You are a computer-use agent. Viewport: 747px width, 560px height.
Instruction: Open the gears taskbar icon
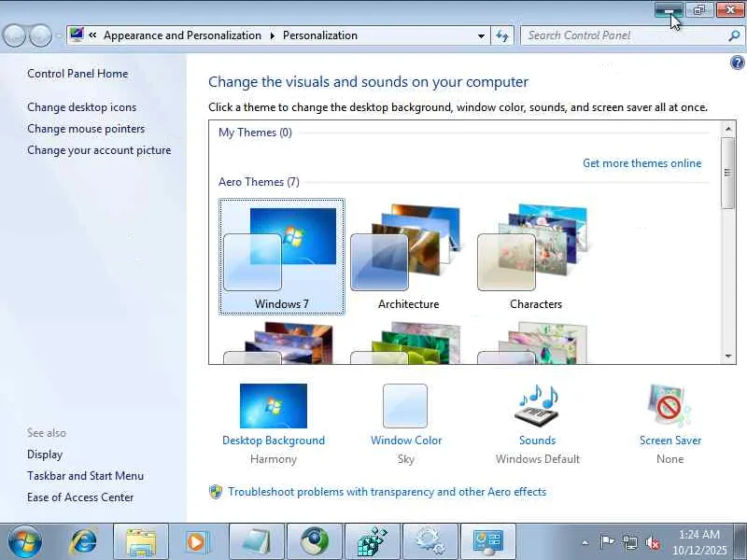coord(430,542)
